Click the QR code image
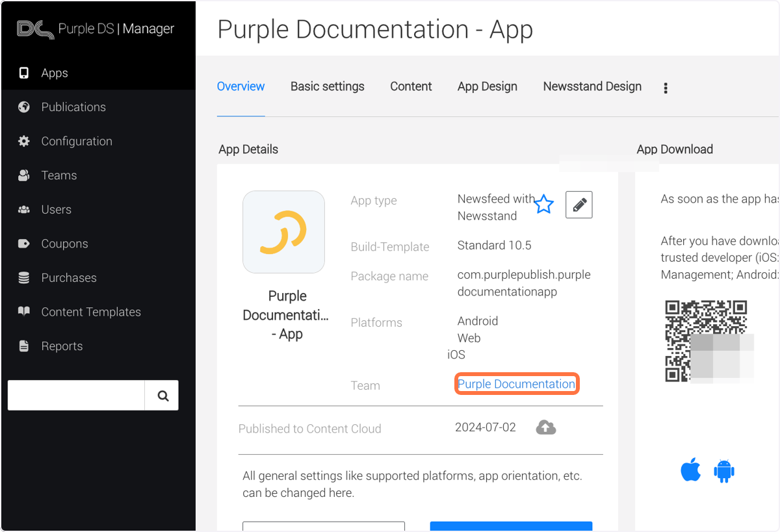This screenshot has width=780, height=532. (707, 340)
